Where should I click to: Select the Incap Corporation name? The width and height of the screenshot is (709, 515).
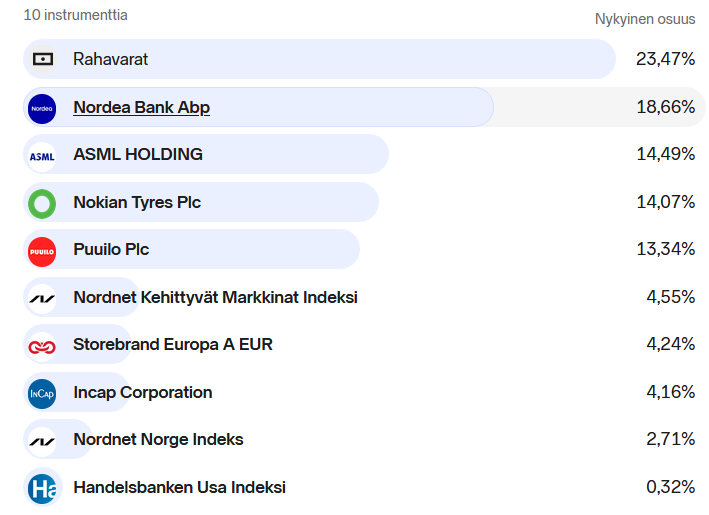click(x=143, y=392)
